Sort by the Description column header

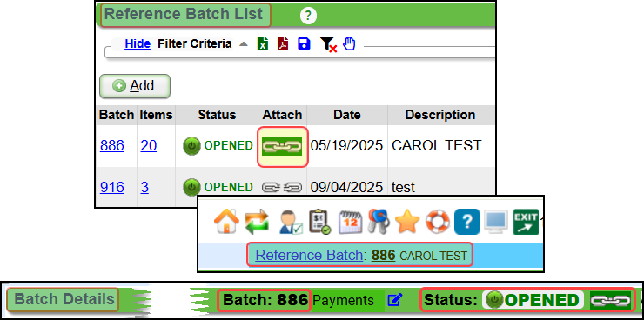pyautogui.click(x=440, y=115)
